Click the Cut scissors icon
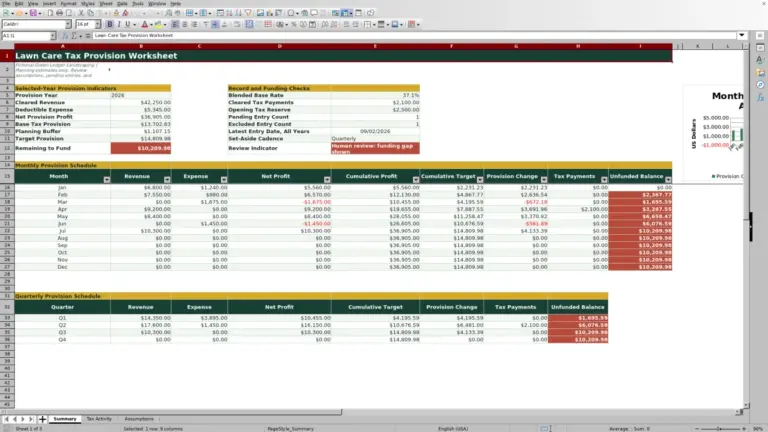Viewport: 768px width, 432px height. coord(81,13)
